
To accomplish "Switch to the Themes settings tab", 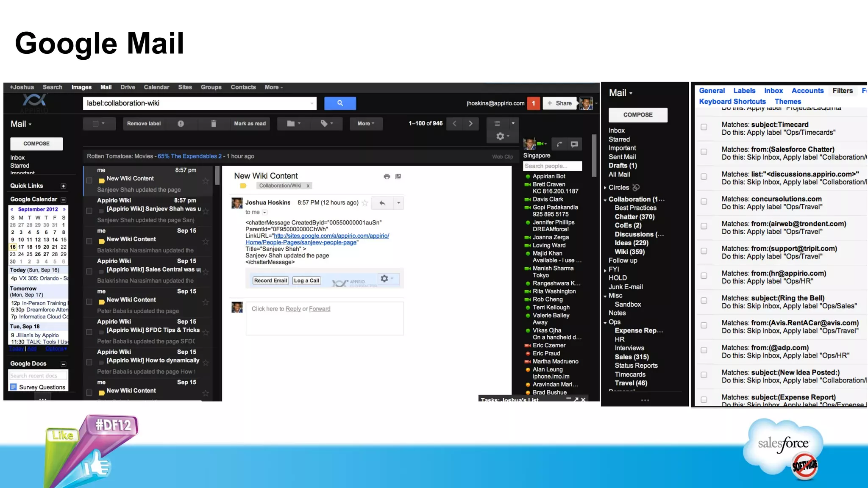I will click(x=788, y=102).
